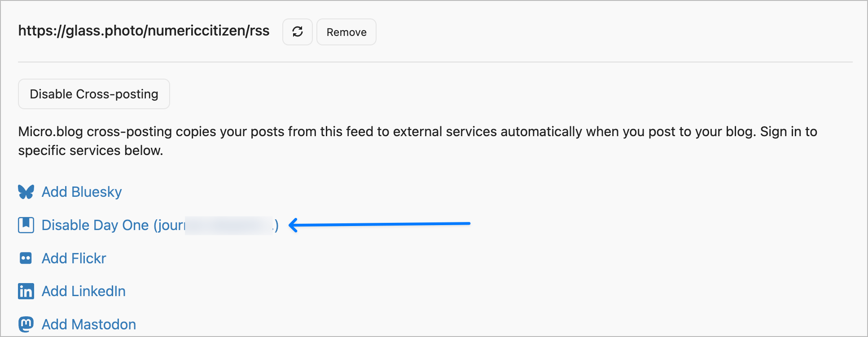Viewport: 868px width, 337px height.
Task: Remove the glass.photo RSS feed
Action: click(346, 32)
